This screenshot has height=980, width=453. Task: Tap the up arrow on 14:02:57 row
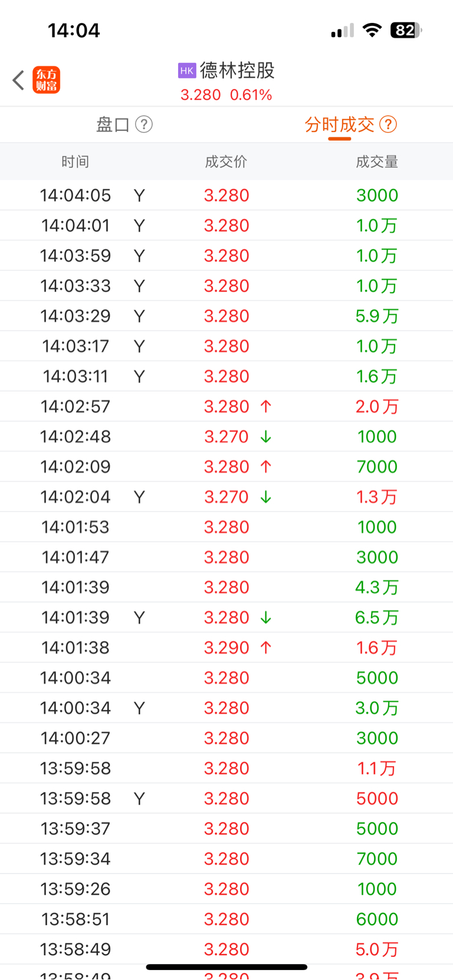pos(266,406)
